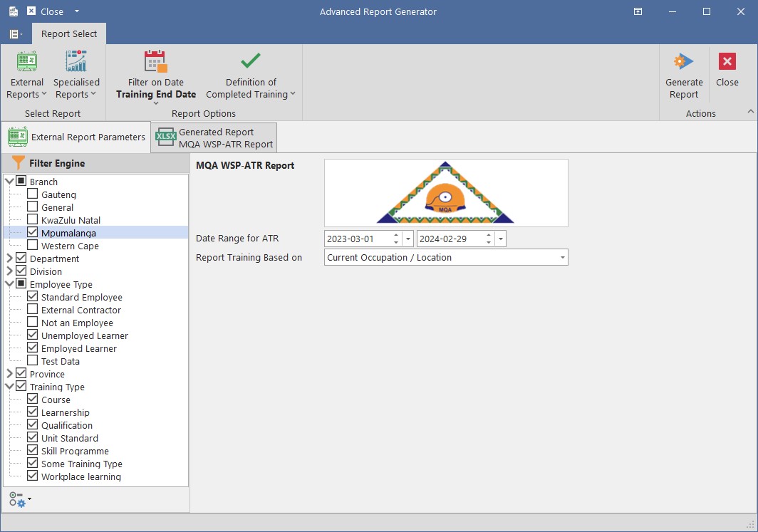Open Specialised Reports menu
The image size is (758, 532).
[x=76, y=75]
